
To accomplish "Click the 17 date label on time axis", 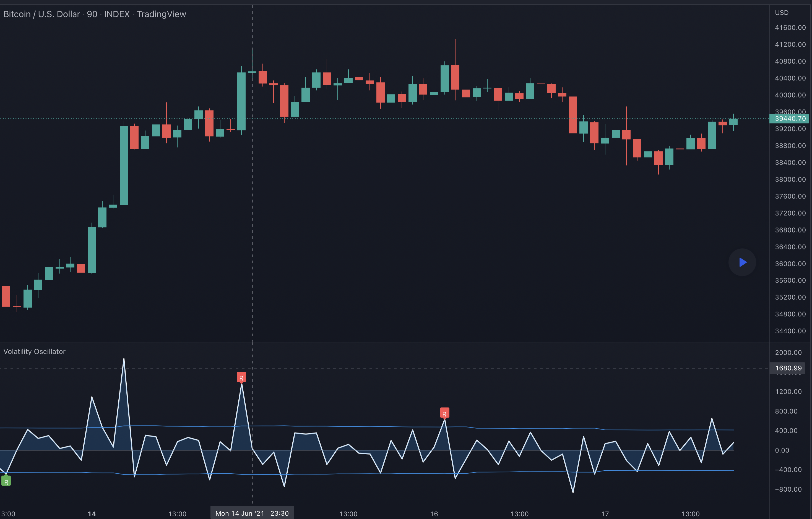I will pos(605,514).
